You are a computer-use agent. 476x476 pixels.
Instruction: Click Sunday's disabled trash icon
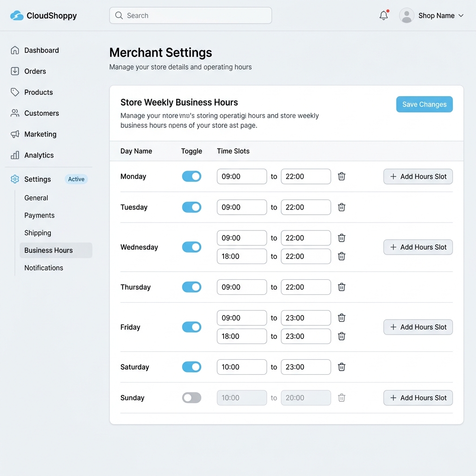(x=342, y=398)
